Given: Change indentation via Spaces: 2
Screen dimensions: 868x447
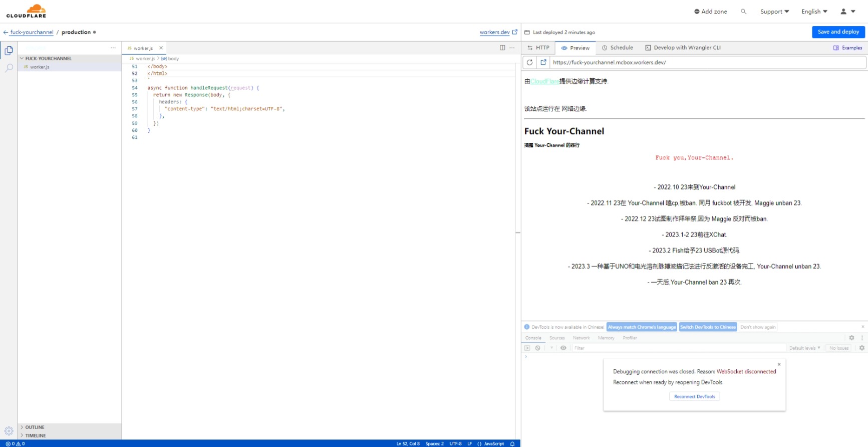Looking at the screenshot, I should tap(434, 443).
